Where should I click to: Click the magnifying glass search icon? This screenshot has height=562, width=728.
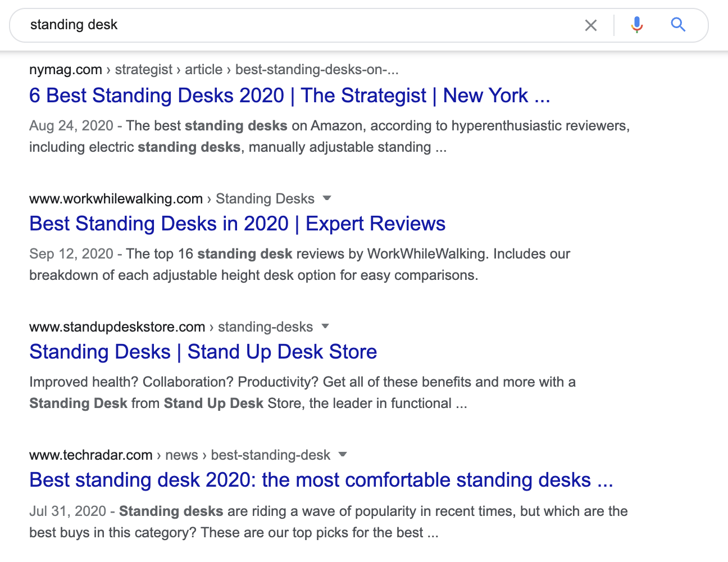678,25
